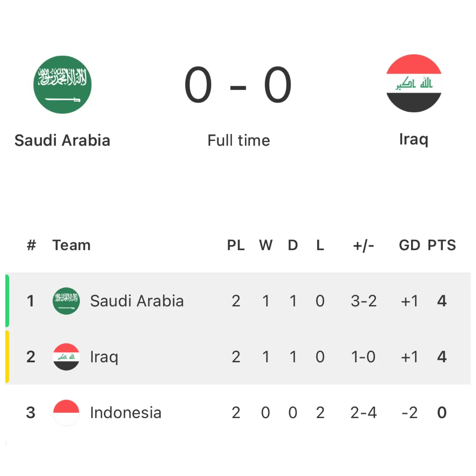The width and height of the screenshot is (476, 476).
Task: Select Saudi Arabia name in standings row
Action: (137, 301)
